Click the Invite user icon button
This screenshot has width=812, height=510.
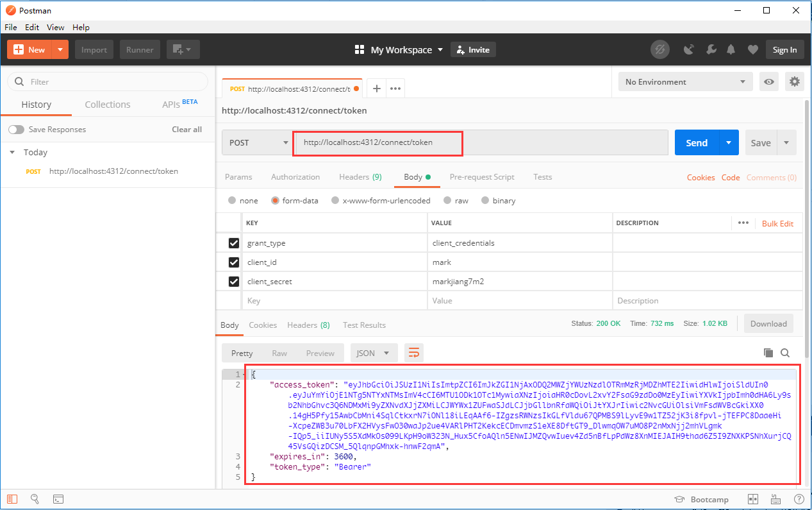(x=474, y=49)
